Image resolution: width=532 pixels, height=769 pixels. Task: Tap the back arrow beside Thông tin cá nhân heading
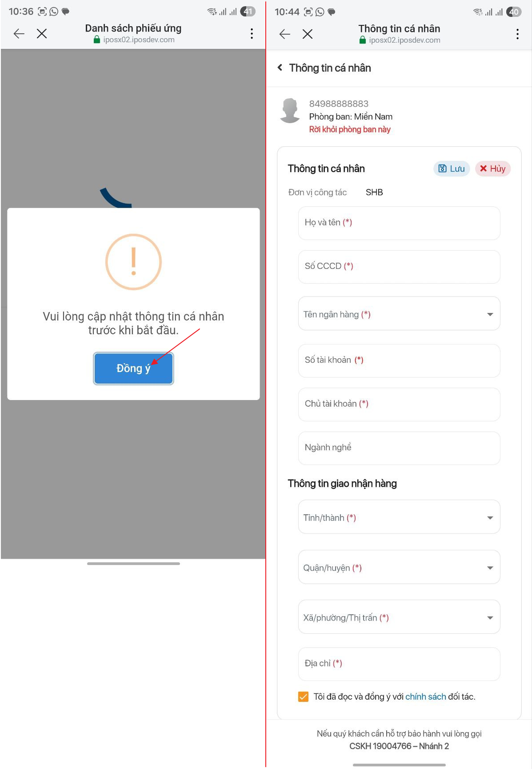[x=280, y=68]
